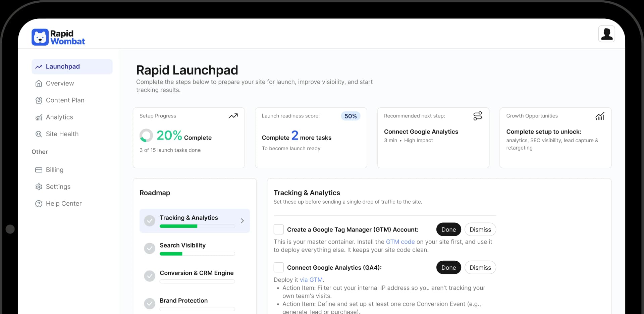Dismiss the GTM Account task

pyautogui.click(x=480, y=229)
